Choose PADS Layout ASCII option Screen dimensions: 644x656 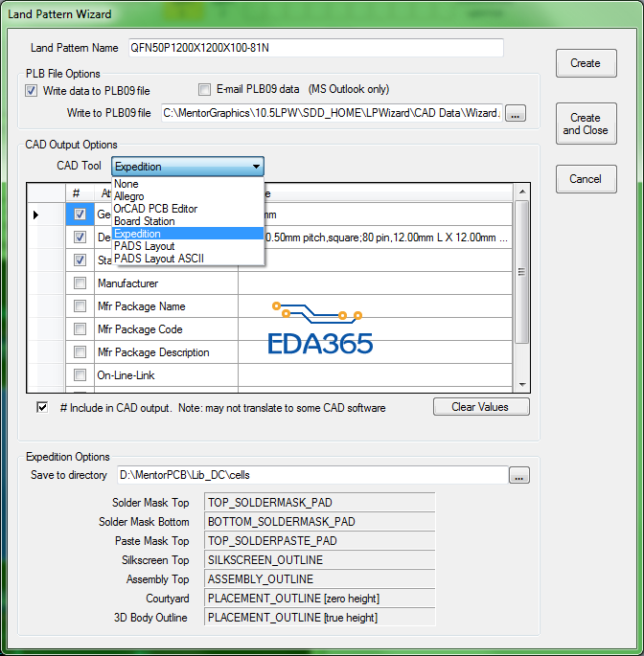[x=188, y=259]
